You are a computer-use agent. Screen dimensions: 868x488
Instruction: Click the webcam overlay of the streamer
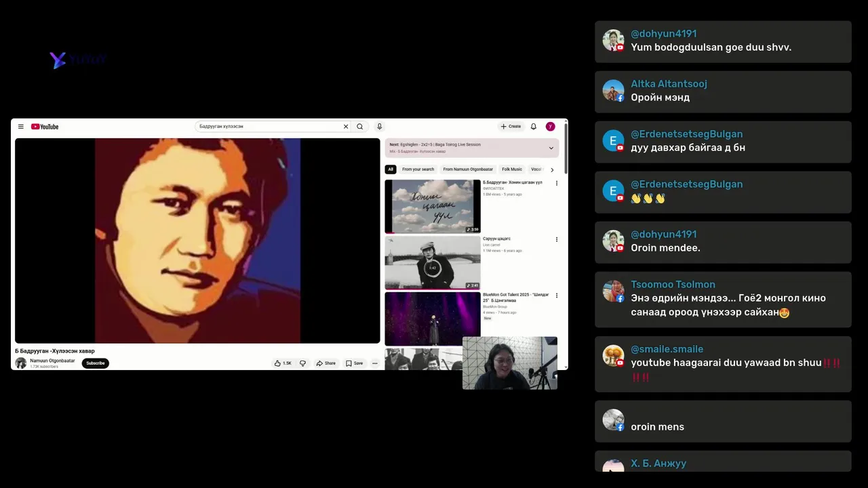510,363
